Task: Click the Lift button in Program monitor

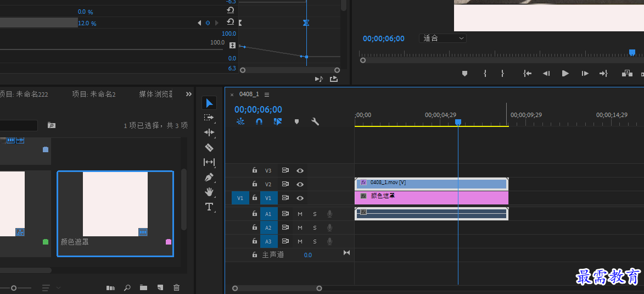Action: coord(627,73)
